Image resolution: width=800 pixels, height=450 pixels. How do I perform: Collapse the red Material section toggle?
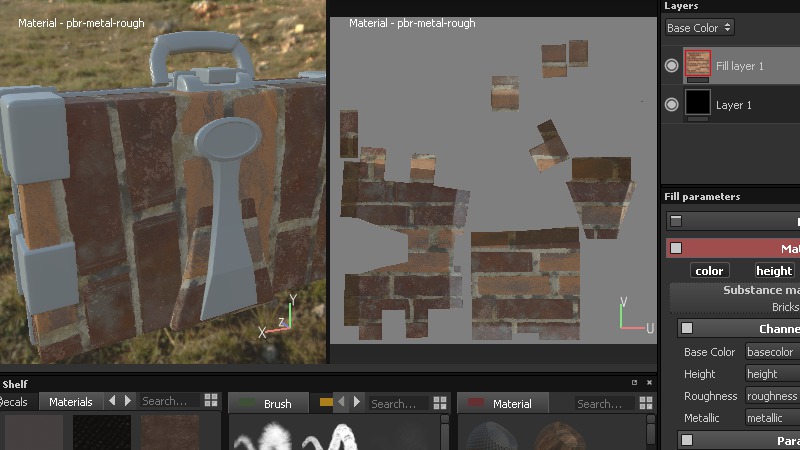tap(676, 248)
